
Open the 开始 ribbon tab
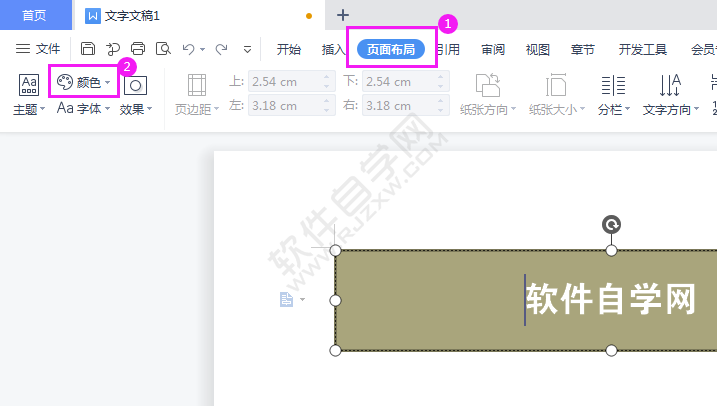pyautogui.click(x=289, y=49)
